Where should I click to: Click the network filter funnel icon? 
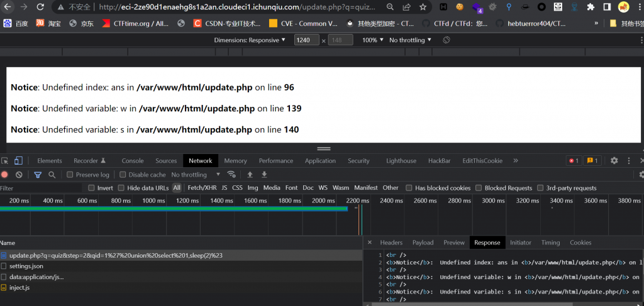(38, 175)
